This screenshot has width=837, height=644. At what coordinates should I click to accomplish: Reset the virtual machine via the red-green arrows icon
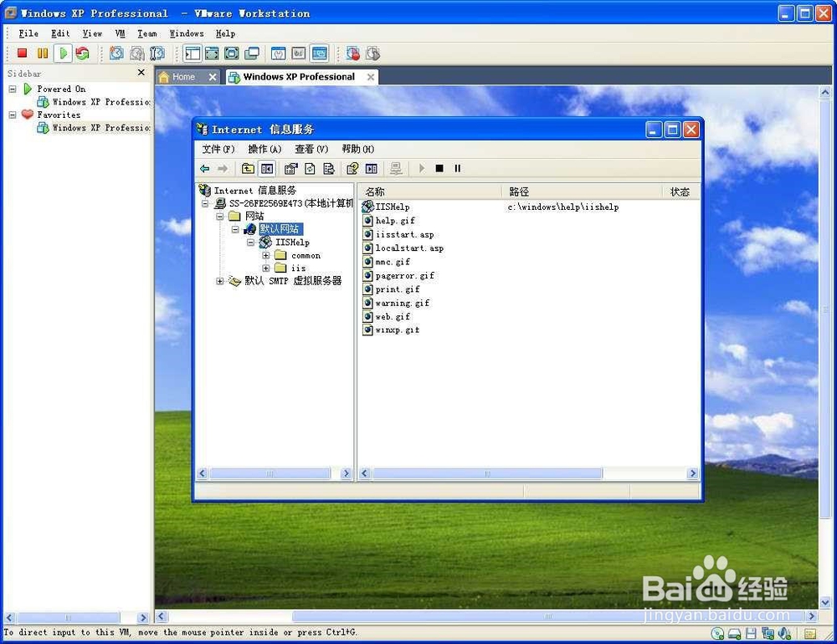click(82, 53)
